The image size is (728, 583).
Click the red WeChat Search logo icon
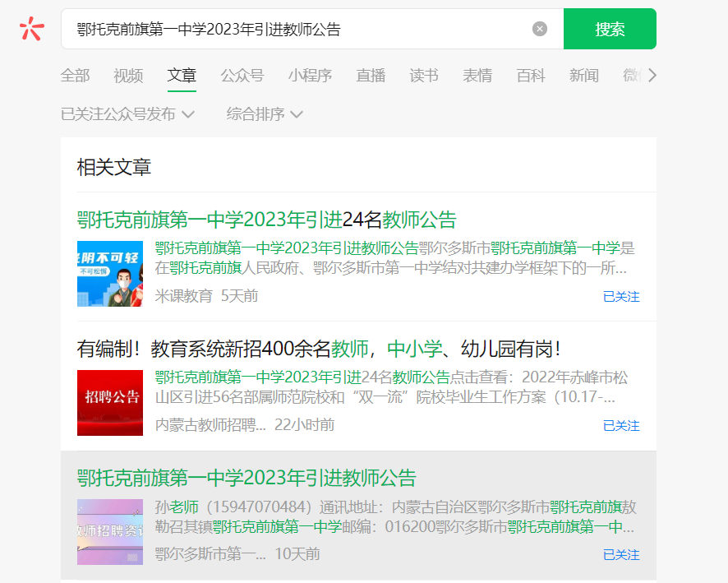click(32, 29)
